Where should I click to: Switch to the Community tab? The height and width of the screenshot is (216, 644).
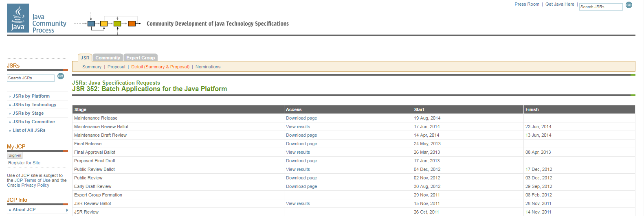pos(108,58)
